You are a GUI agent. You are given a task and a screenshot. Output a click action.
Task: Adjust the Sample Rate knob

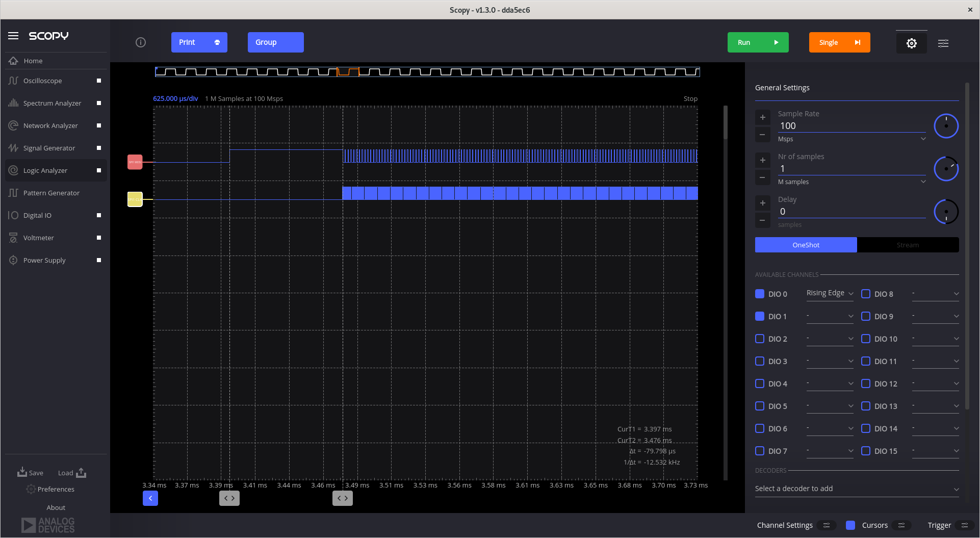946,126
